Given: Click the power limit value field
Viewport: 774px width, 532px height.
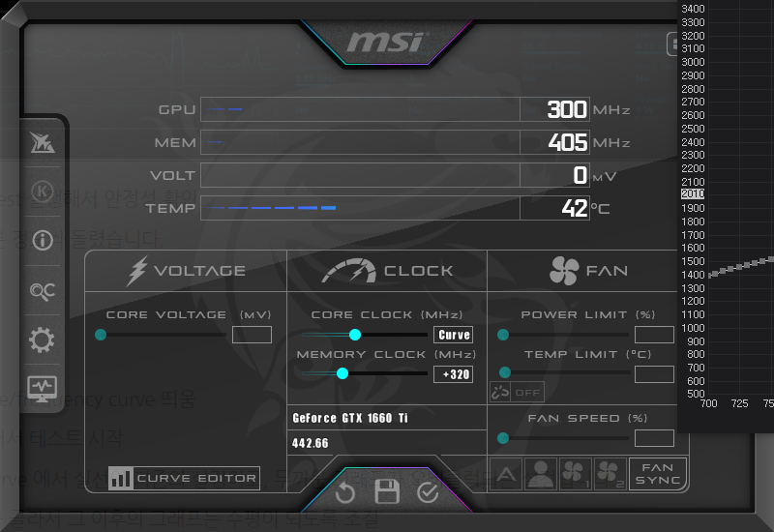Looking at the screenshot, I should [655, 335].
